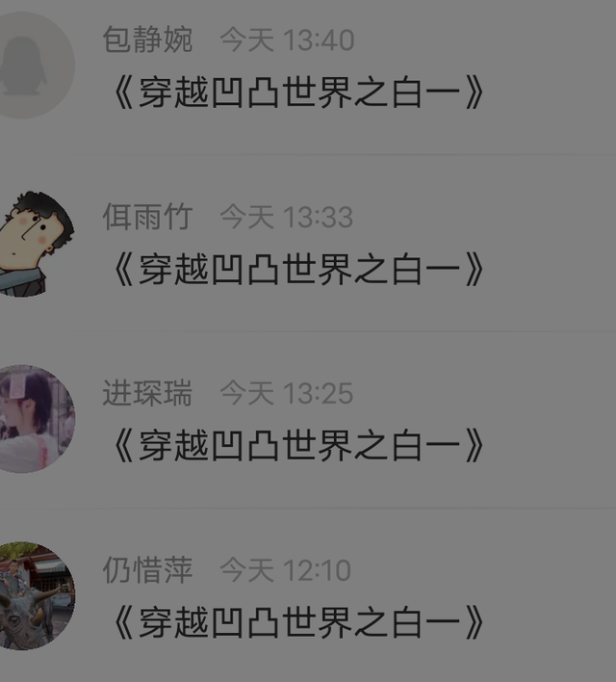Tap 佴雨竹's cartoon face avatar

tap(32, 244)
